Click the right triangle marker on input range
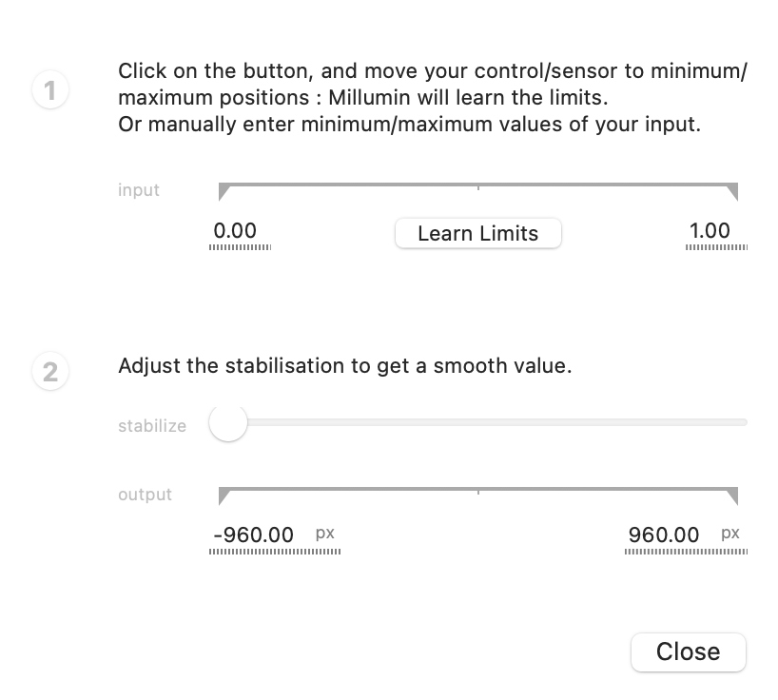This screenshot has height=700, width=778. pos(732,192)
